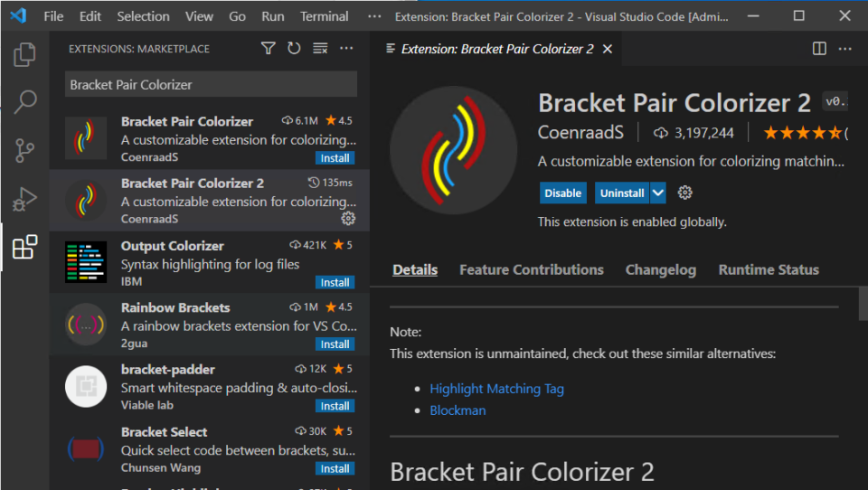The image size is (868, 490).
Task: Expand the Uninstall dropdown arrow
Action: [x=657, y=193]
